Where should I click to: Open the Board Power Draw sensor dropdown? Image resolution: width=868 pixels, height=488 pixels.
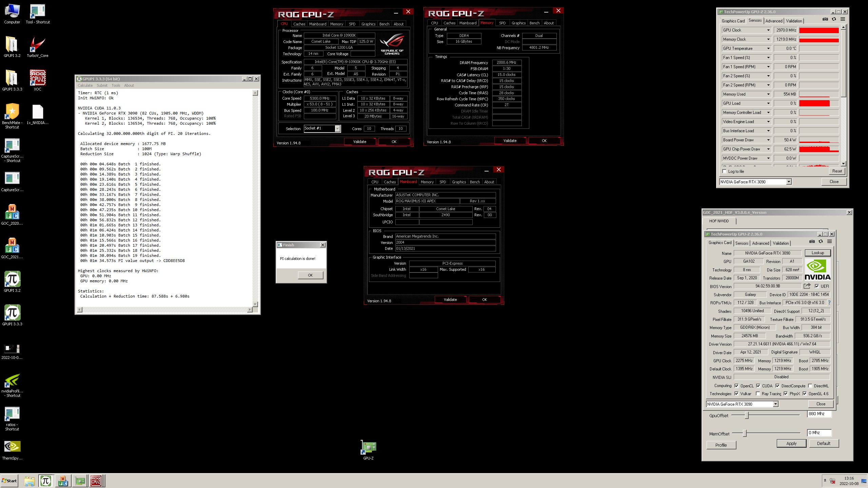click(768, 140)
